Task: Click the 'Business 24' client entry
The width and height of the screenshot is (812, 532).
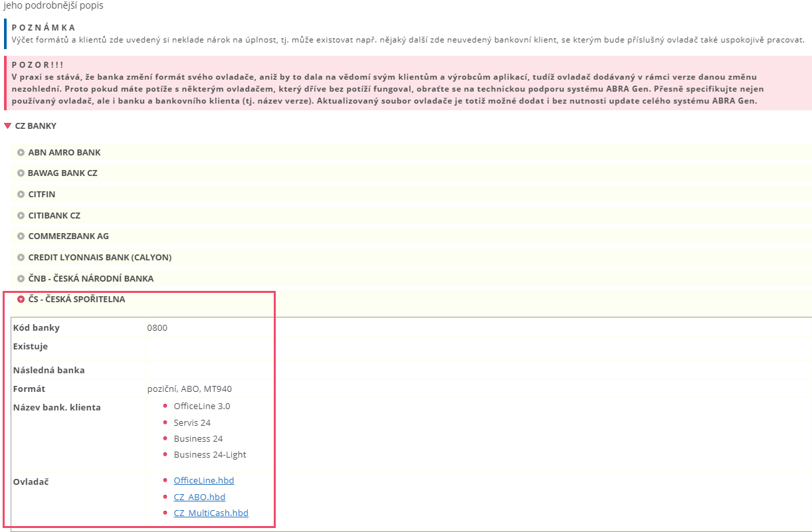Action: point(198,438)
